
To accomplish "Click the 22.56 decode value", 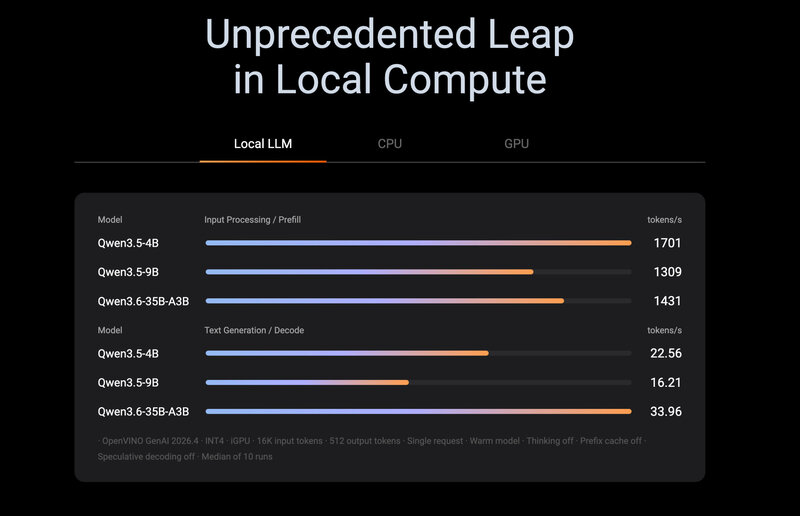I will (x=666, y=353).
